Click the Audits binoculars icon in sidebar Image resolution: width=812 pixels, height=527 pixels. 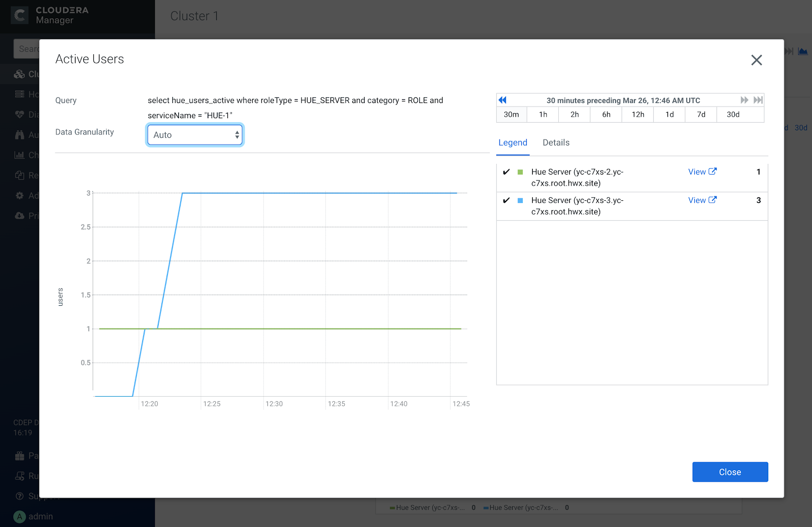19,134
